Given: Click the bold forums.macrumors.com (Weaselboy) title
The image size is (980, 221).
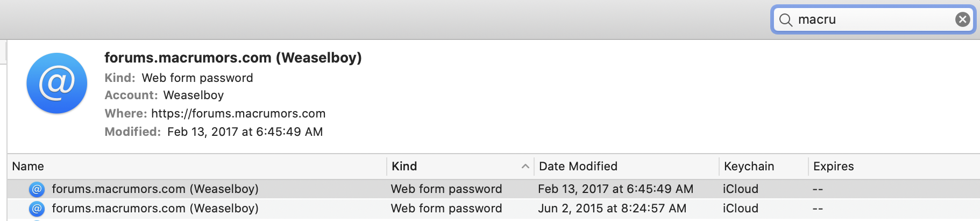Looking at the screenshot, I should (x=232, y=58).
